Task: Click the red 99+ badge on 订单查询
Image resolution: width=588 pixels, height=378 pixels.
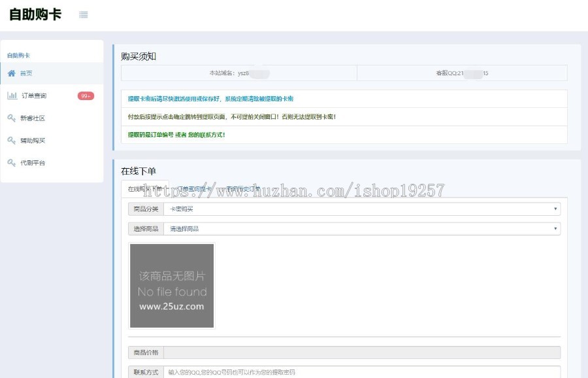Action: (86, 96)
